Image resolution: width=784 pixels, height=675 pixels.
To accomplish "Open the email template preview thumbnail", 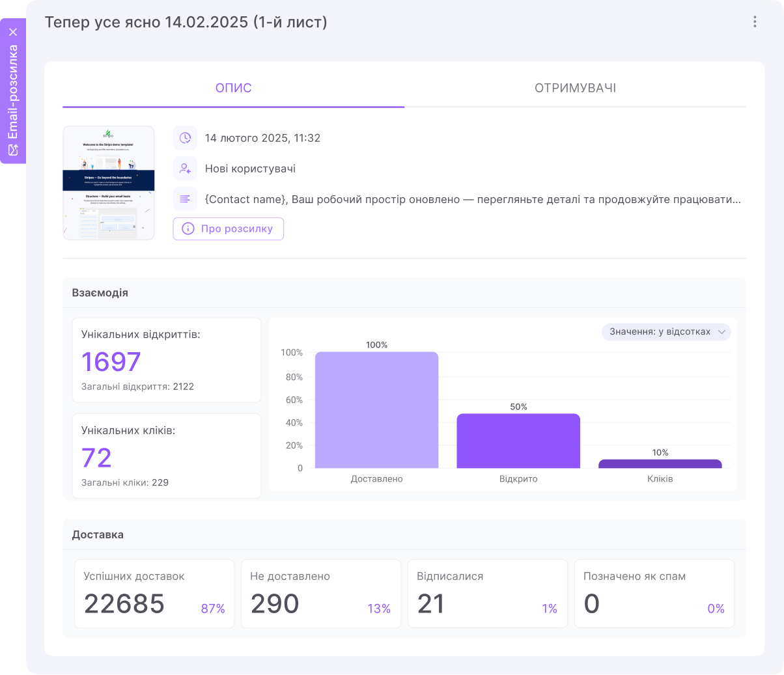I will (109, 183).
